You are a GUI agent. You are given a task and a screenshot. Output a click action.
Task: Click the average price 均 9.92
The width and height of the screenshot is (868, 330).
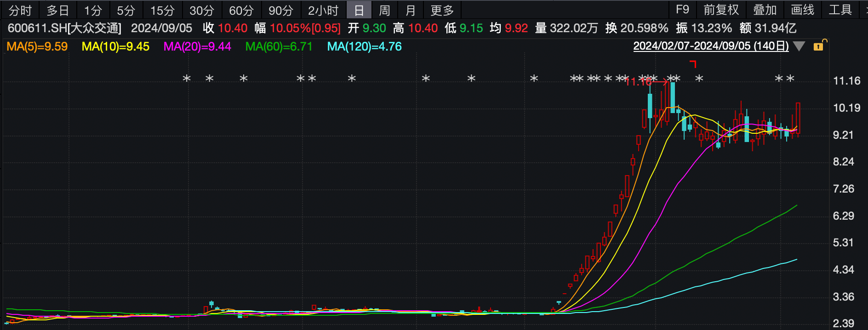[509, 28]
